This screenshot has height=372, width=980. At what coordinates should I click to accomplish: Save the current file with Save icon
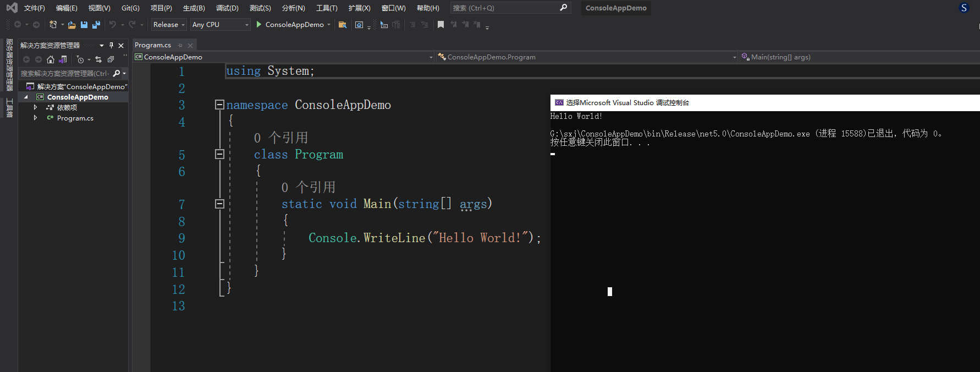(84, 25)
